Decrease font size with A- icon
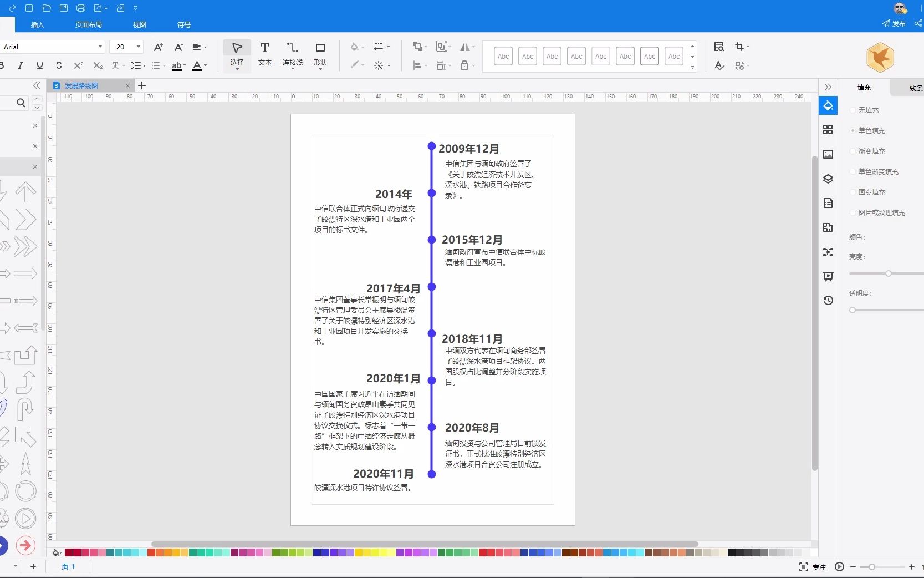 (178, 47)
